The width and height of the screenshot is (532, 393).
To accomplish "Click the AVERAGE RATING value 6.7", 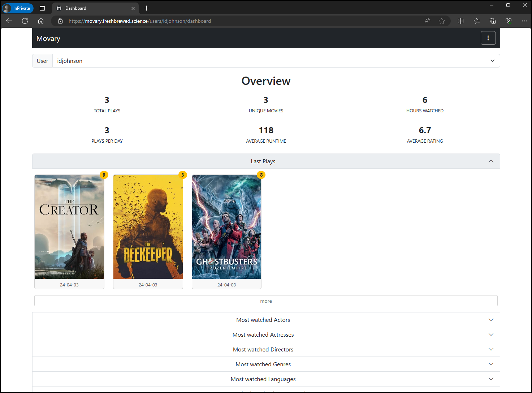I will [425, 130].
